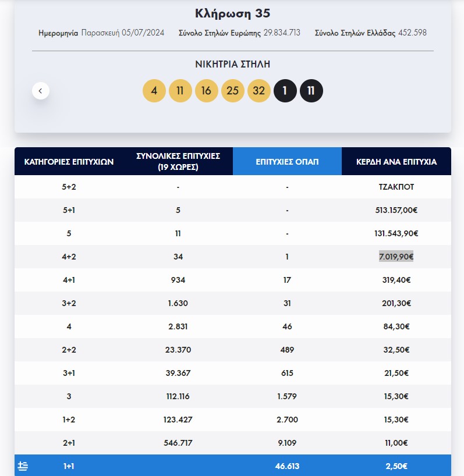Open the ΚΕΡΔΗ ΑΝΑ ΕΠΙΤΥΧΙΑ header
Screen dimensions: 464x476
point(396,161)
